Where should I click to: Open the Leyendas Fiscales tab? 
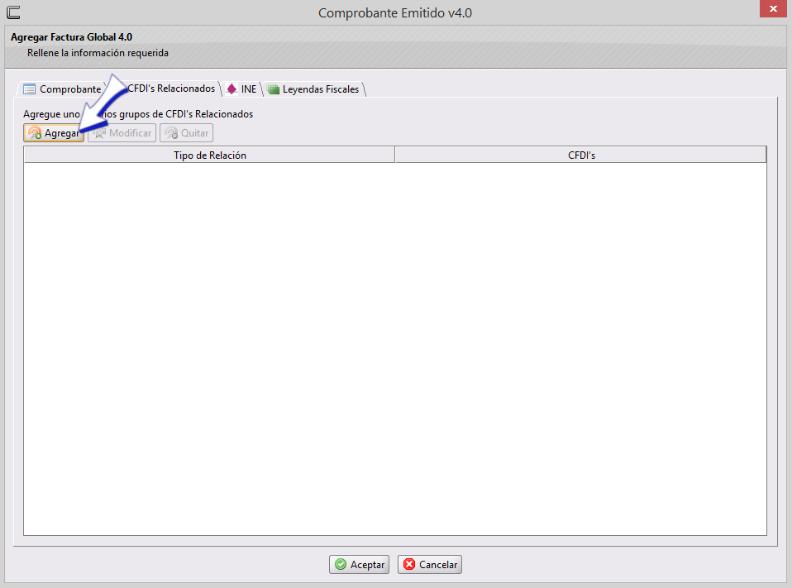point(314,89)
